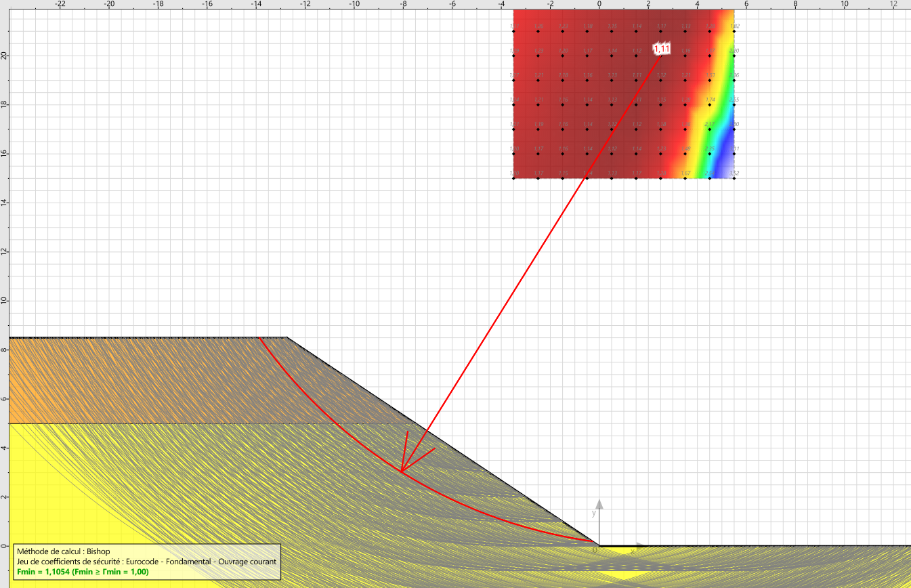Click the -14 label on horizontal ruler
This screenshot has width=911, height=588.
256,4
